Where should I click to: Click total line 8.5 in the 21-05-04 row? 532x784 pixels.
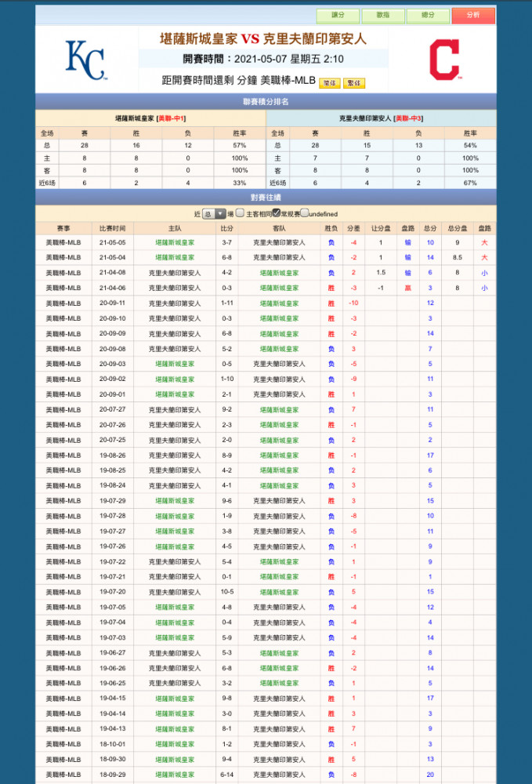tap(457, 257)
